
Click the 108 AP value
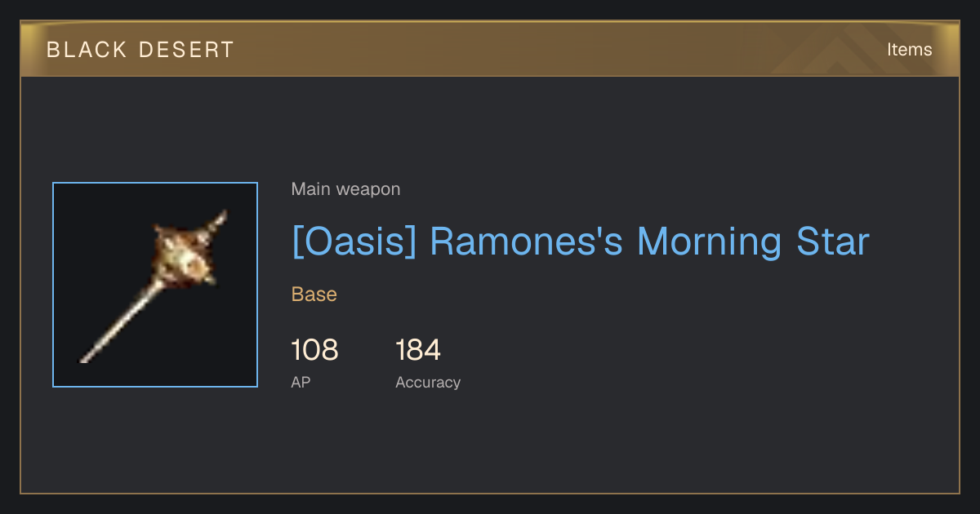coord(314,351)
